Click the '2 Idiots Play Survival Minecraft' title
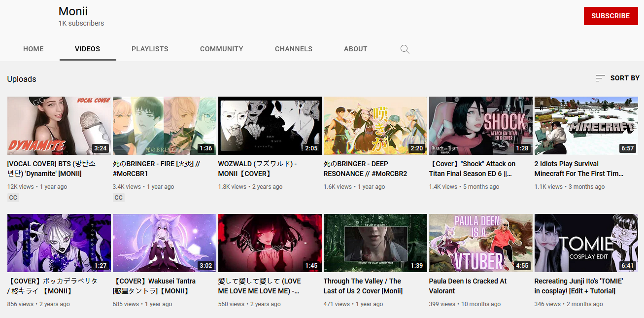The image size is (644, 318). coord(579,169)
